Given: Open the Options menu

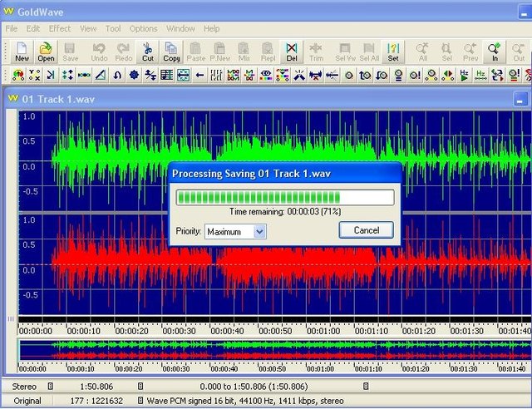Looking at the screenshot, I should tap(143, 29).
